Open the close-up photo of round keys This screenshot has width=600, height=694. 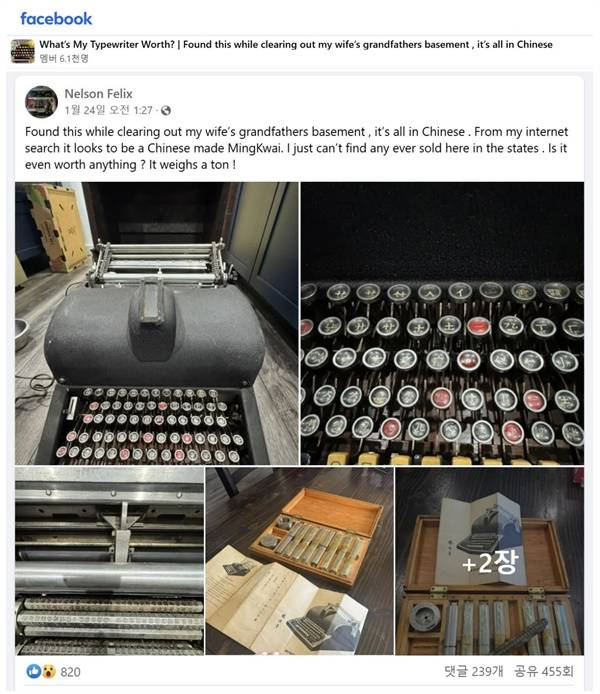click(x=442, y=323)
